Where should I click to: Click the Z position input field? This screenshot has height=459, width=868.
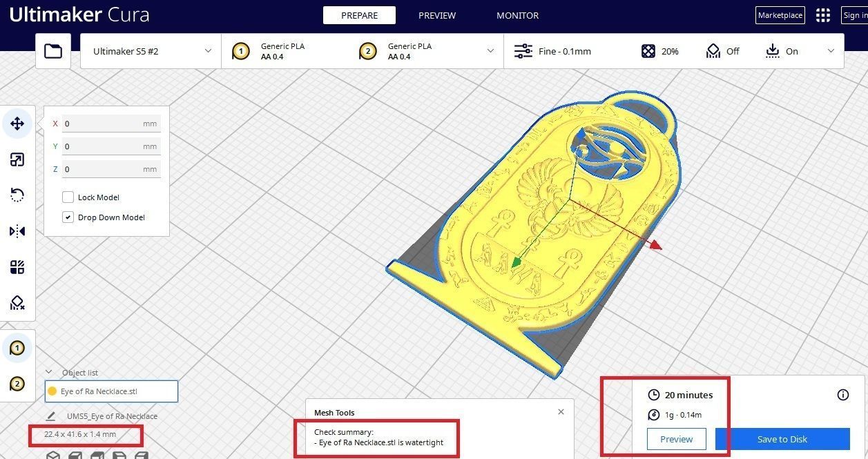(111, 169)
